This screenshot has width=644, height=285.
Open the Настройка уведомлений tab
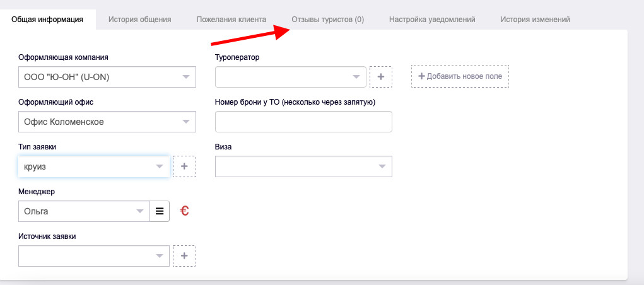(432, 20)
